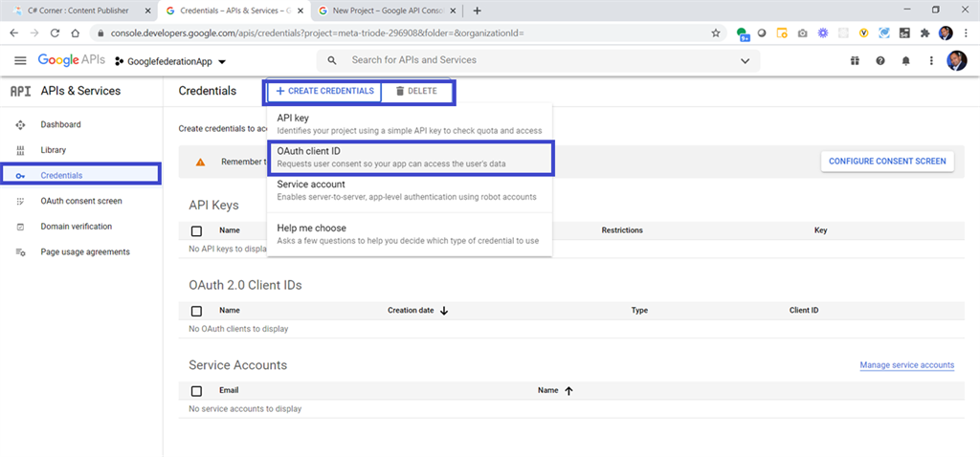980x457 pixels.
Task: Click the orange warning triangle icon
Action: pos(200,162)
